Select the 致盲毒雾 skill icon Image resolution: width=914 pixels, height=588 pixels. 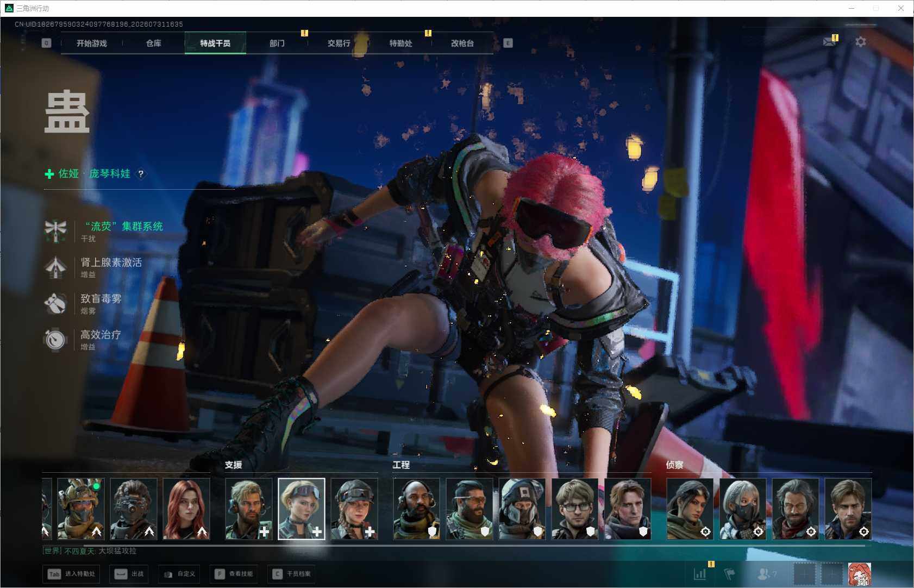55,304
